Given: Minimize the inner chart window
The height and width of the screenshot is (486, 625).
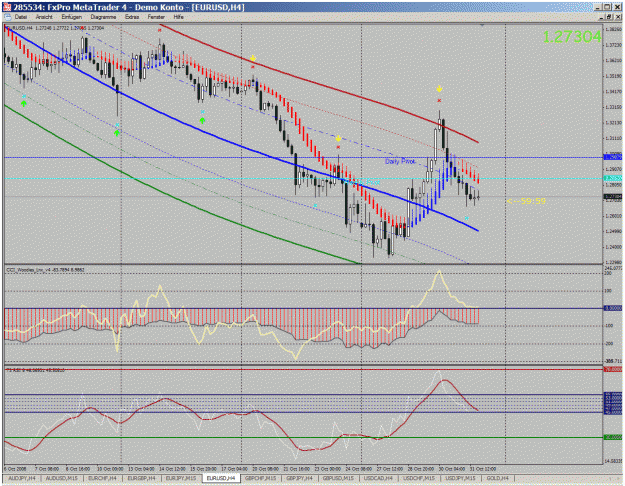Looking at the screenshot, I should pos(602,17).
